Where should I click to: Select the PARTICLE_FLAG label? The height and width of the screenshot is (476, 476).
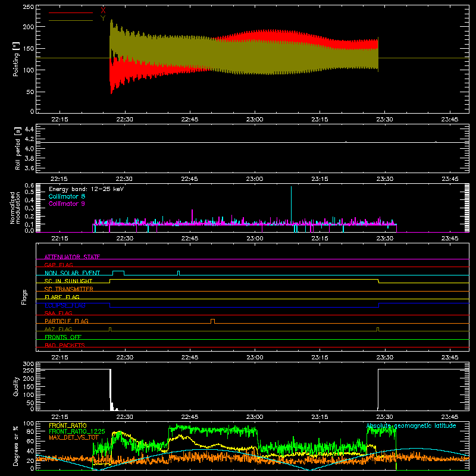tap(67, 321)
